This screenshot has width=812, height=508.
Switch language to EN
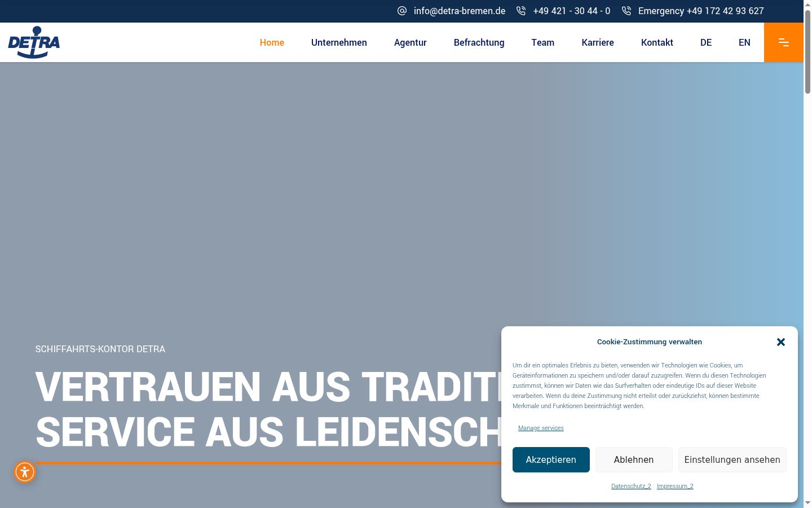pyautogui.click(x=744, y=42)
